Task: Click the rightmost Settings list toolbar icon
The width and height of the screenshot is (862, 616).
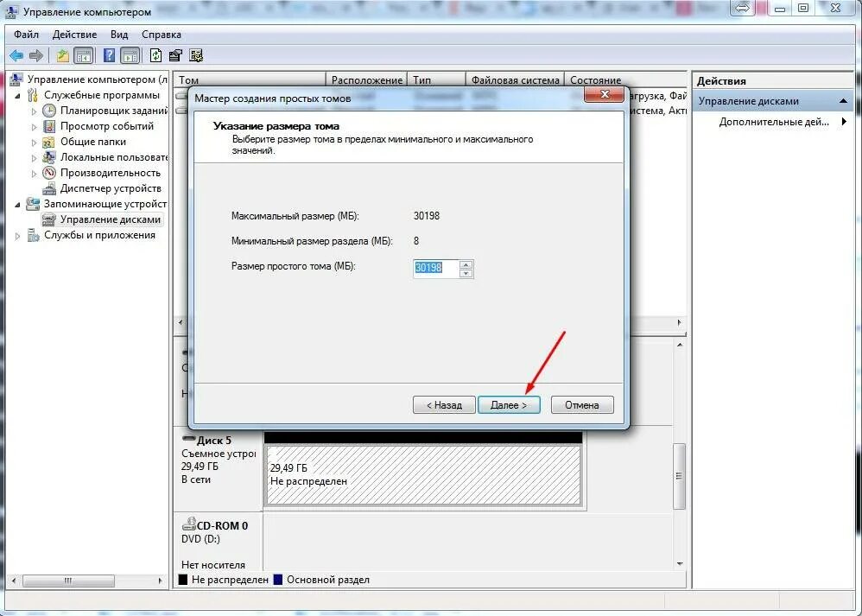Action: [196, 55]
